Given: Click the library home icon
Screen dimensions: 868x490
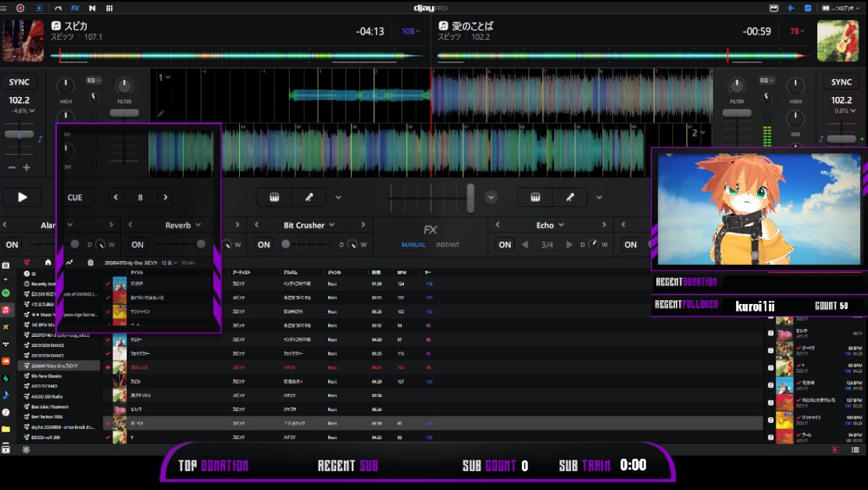Looking at the screenshot, I should pos(48,263).
